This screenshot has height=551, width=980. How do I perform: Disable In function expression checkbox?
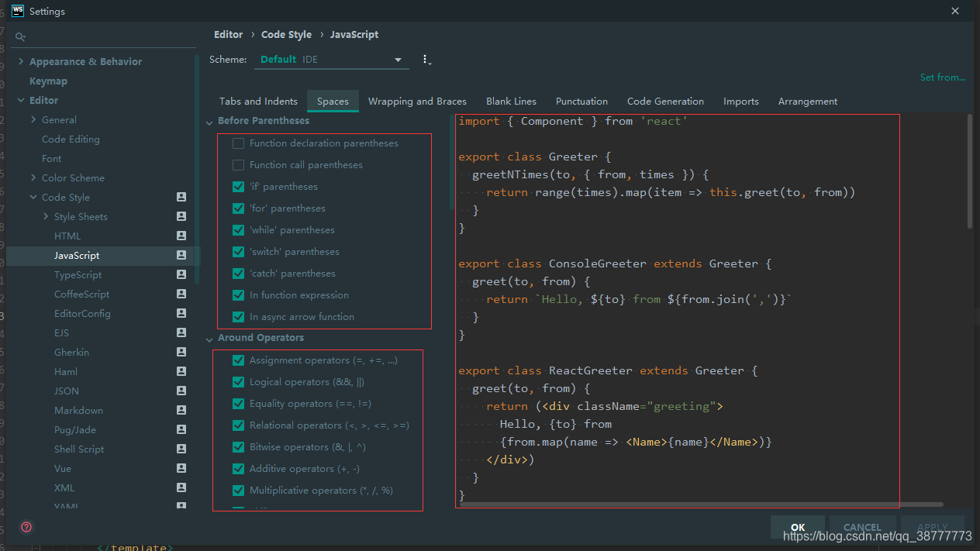click(239, 295)
